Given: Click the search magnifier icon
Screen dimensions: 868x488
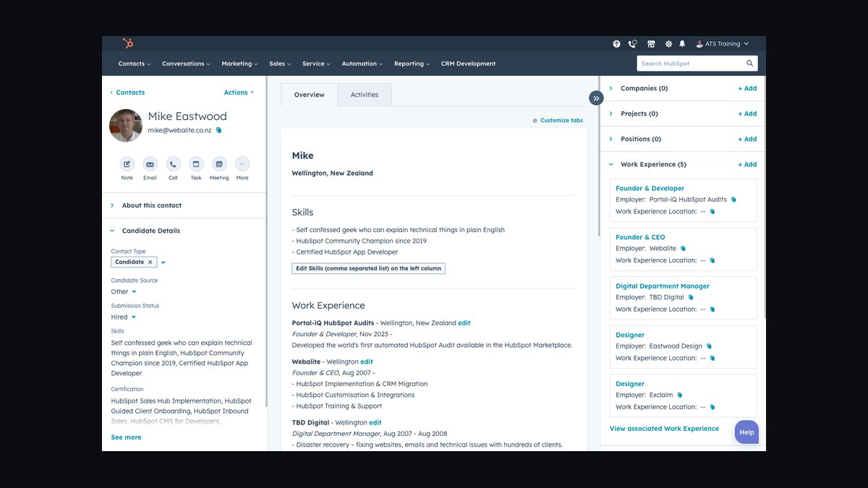Looking at the screenshot, I should tap(750, 64).
